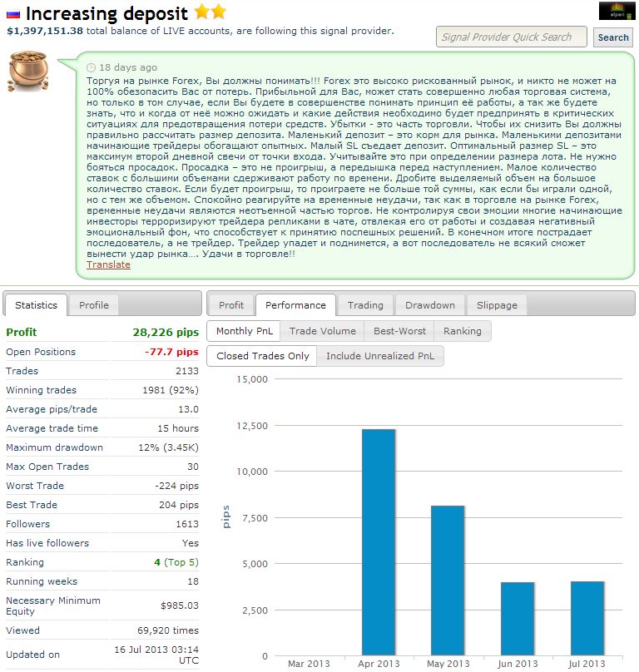Select the Performance tab
639x672 pixels.
tap(295, 305)
